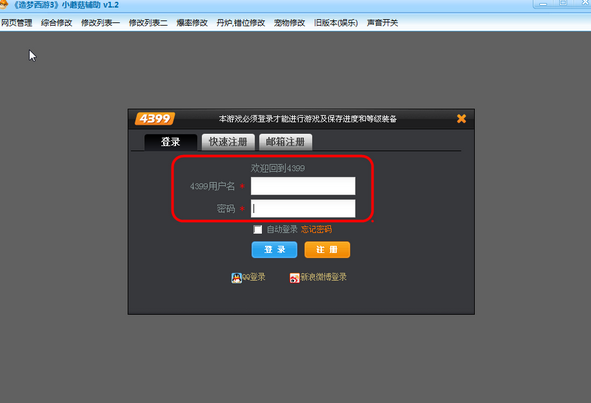The image size is (591, 403).
Task: Enable the 自动登录 checkbox
Action: pyautogui.click(x=258, y=230)
